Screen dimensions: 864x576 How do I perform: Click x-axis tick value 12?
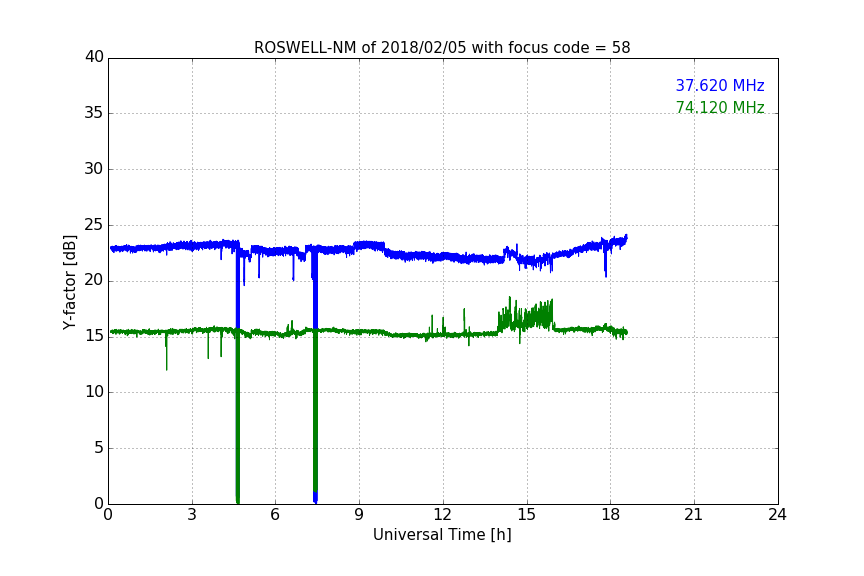click(x=442, y=515)
